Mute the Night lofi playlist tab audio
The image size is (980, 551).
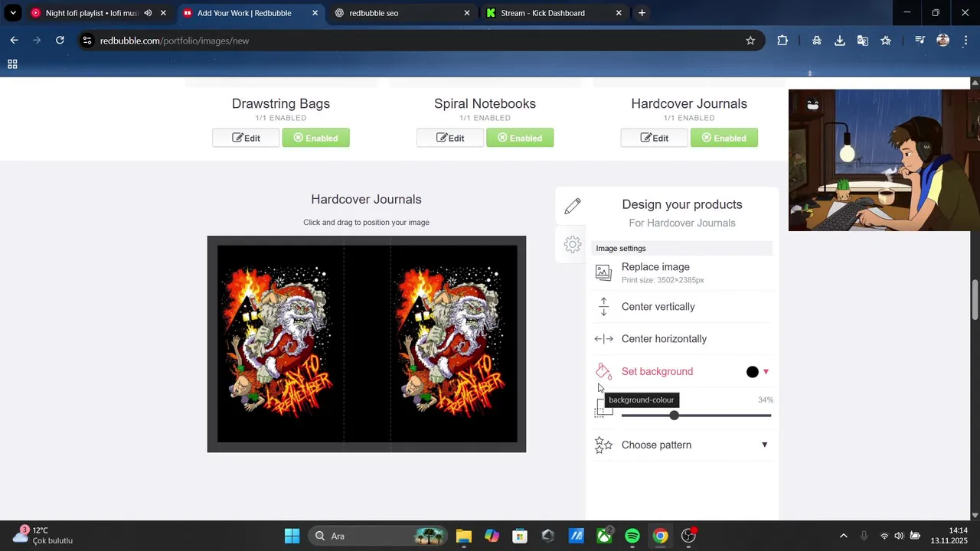[x=148, y=13]
